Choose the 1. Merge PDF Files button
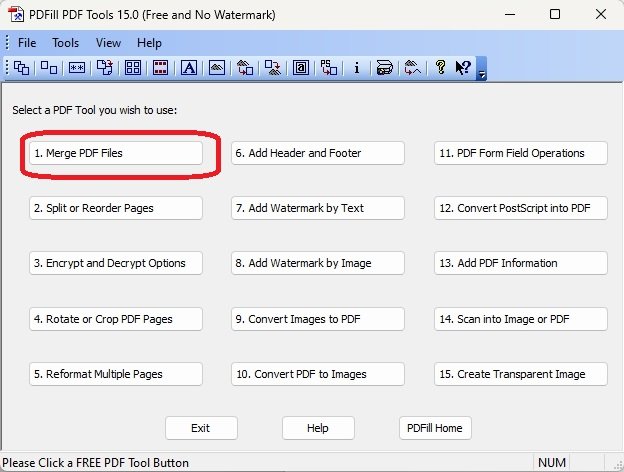This screenshot has height=472, width=624. (x=116, y=153)
